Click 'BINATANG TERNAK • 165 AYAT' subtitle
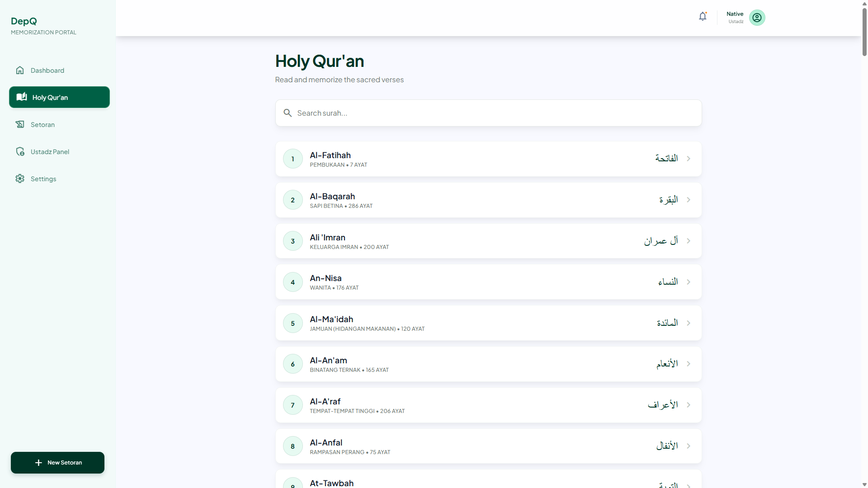Viewport: 868px width, 488px height. (349, 370)
